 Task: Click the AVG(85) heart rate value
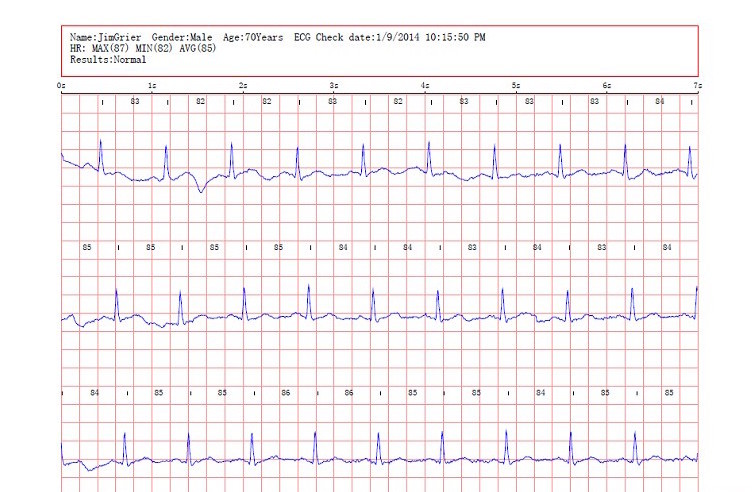(x=198, y=48)
